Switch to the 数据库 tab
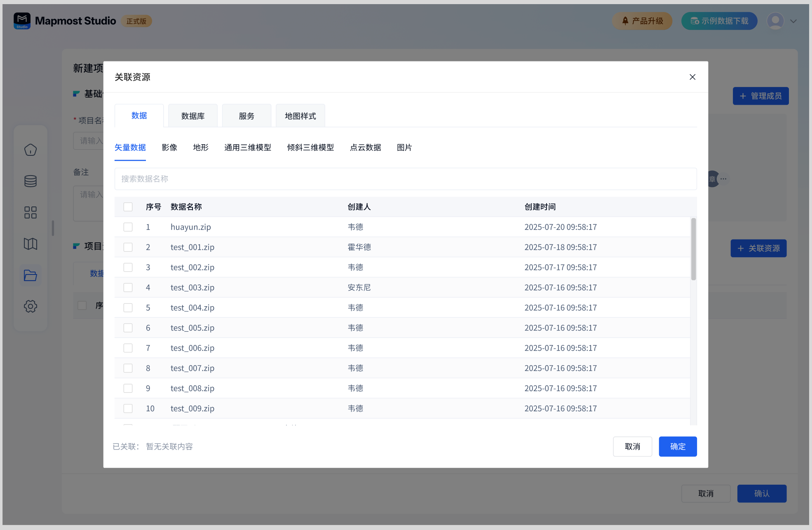This screenshot has width=812, height=530. (193, 116)
